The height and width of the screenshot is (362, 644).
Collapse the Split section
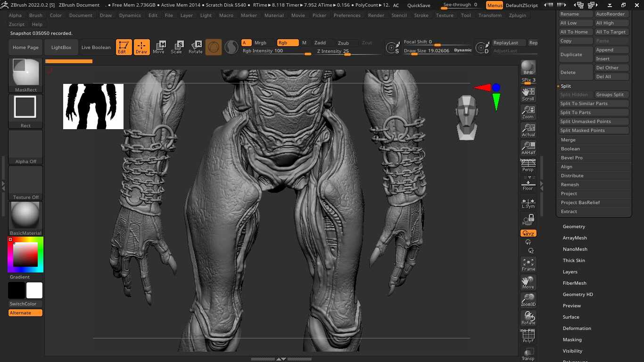coord(566,86)
